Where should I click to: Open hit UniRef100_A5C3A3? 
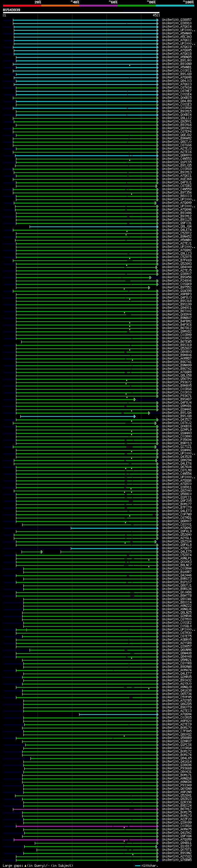[177, 37]
